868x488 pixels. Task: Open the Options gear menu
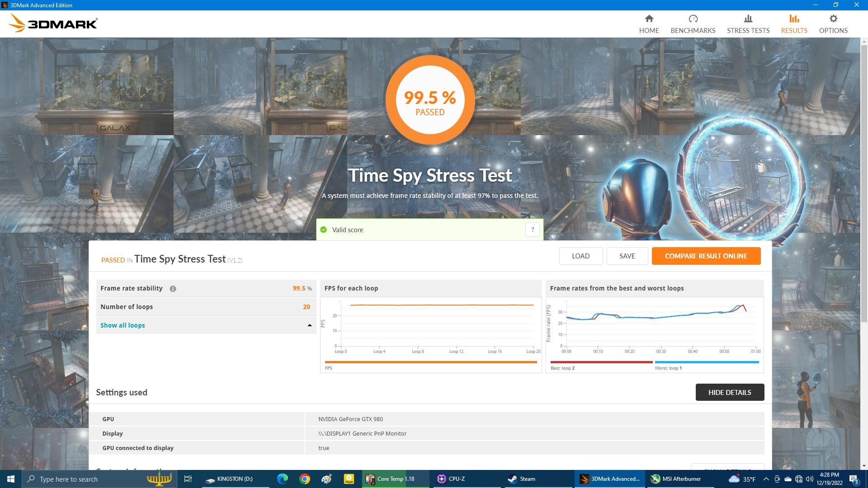pyautogui.click(x=833, y=24)
